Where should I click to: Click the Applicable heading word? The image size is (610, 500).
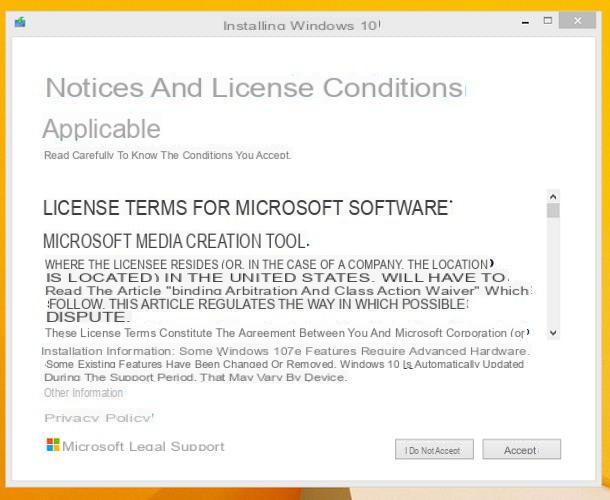(101, 129)
